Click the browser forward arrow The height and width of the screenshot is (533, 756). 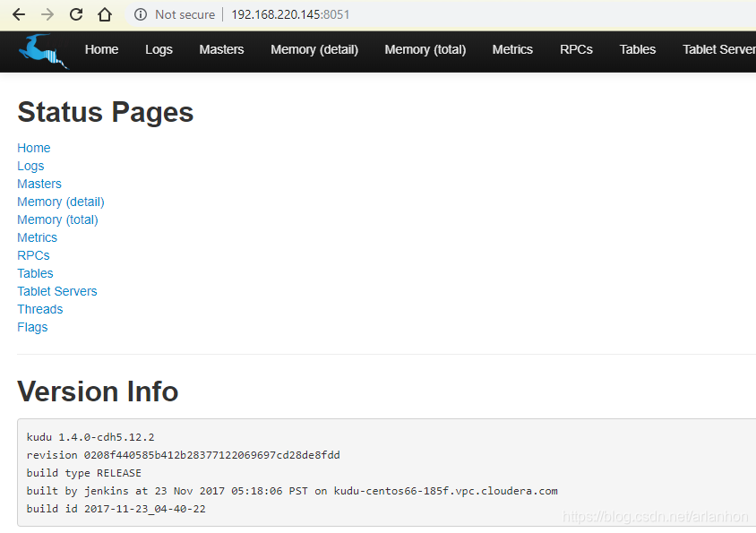(x=47, y=14)
